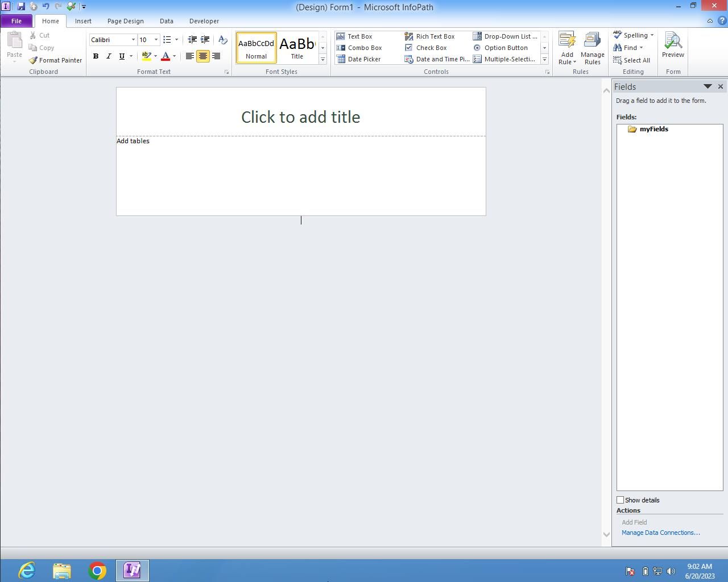
Task: Click the Increase Indent icon
Action: pos(205,40)
